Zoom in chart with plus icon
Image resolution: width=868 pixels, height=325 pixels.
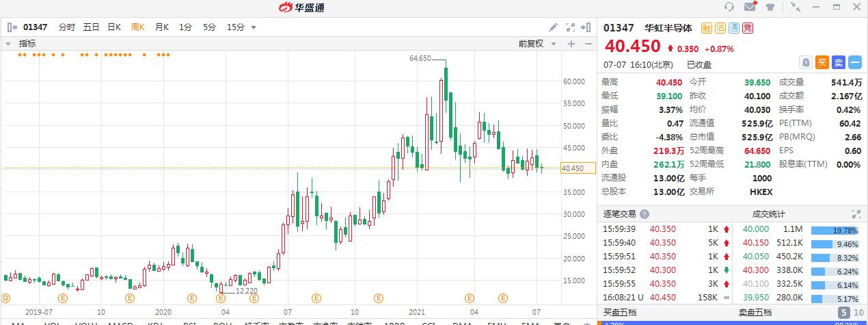(571, 43)
